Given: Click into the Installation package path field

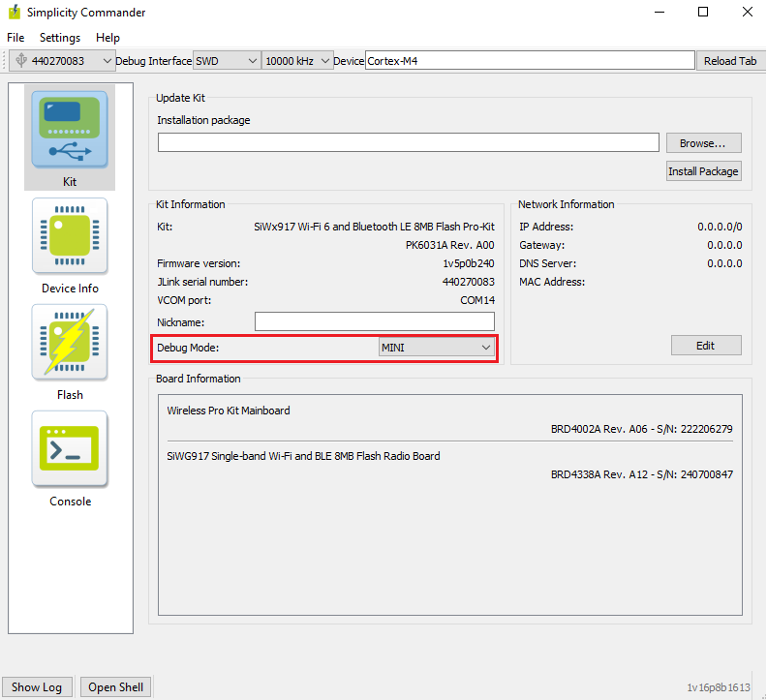Looking at the screenshot, I should coord(408,143).
